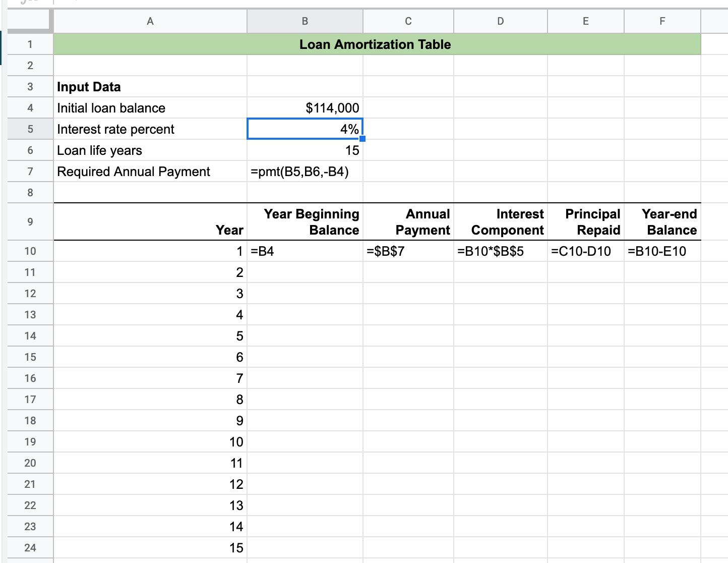
Task: Click the 4% interest rate cell
Action: 305,129
